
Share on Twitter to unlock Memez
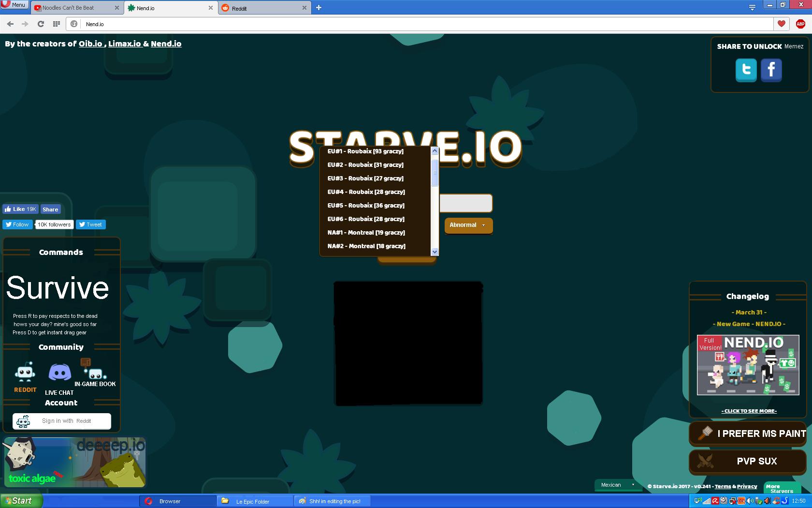(746, 70)
